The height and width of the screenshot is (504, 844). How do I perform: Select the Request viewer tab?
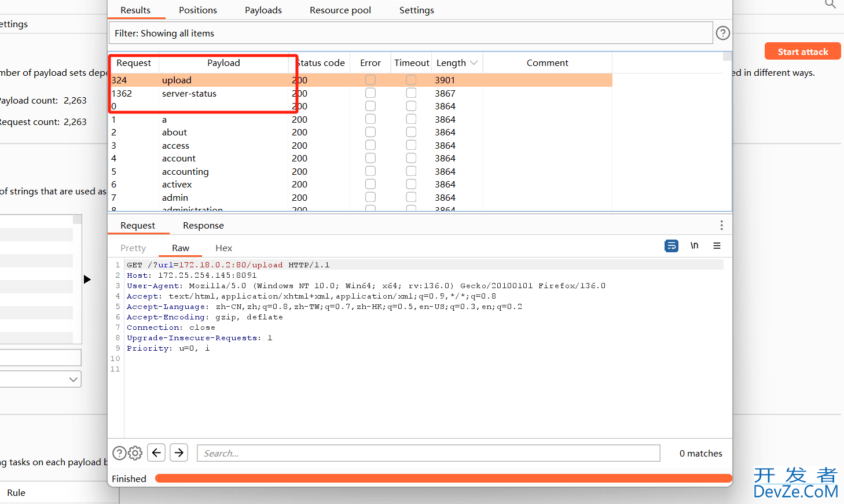(x=138, y=226)
